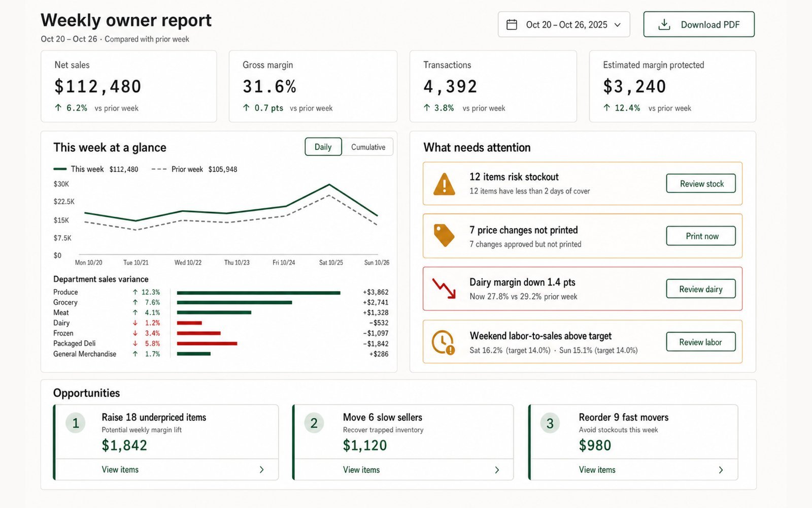Click the Download PDF button

699,24
